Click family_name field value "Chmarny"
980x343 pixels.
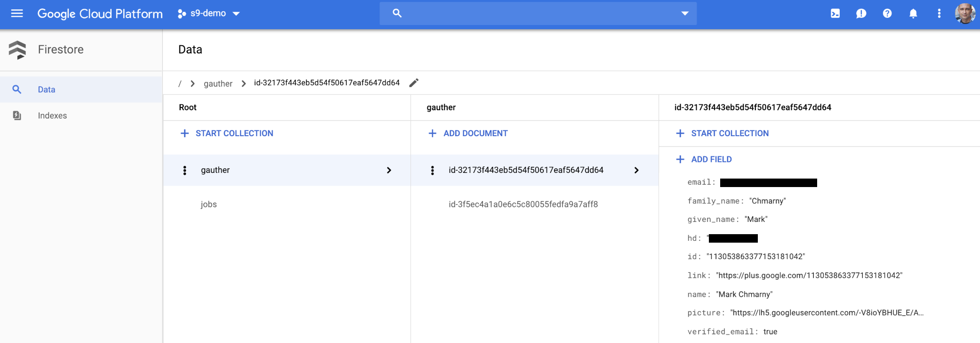[768, 201]
